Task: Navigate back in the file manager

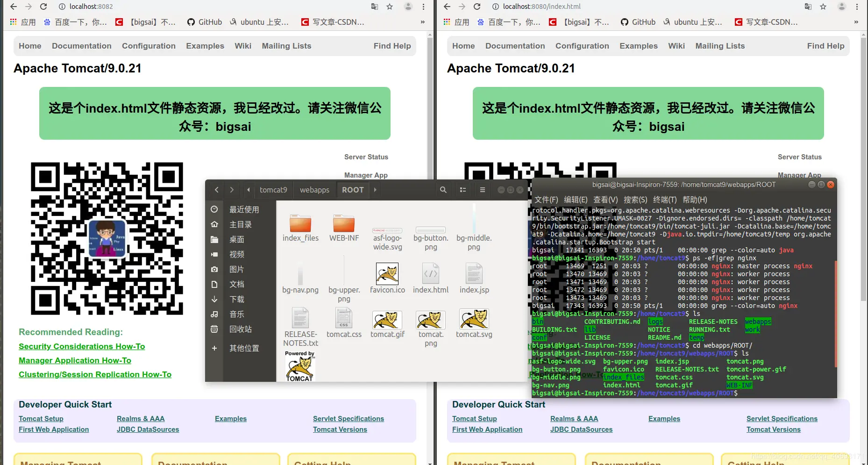Action: point(216,190)
